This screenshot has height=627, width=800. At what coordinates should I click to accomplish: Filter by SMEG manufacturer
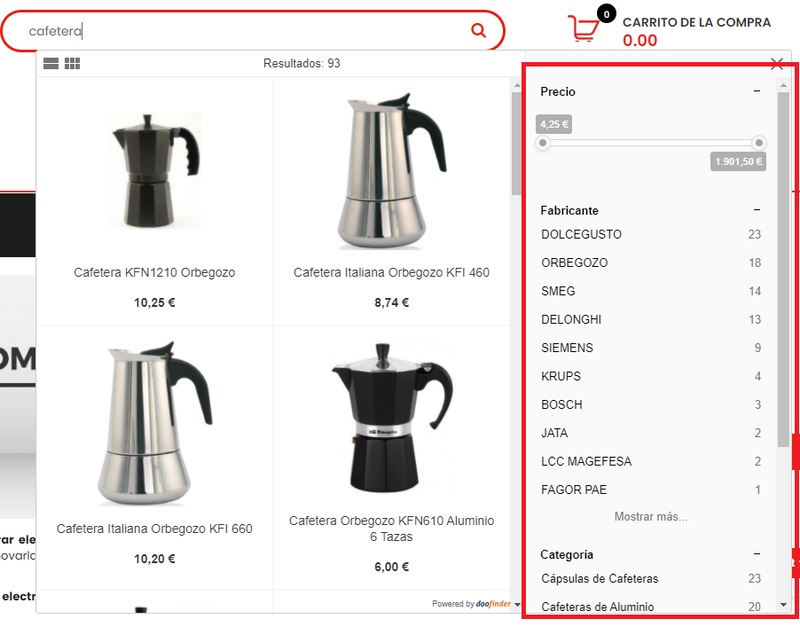click(x=651, y=291)
